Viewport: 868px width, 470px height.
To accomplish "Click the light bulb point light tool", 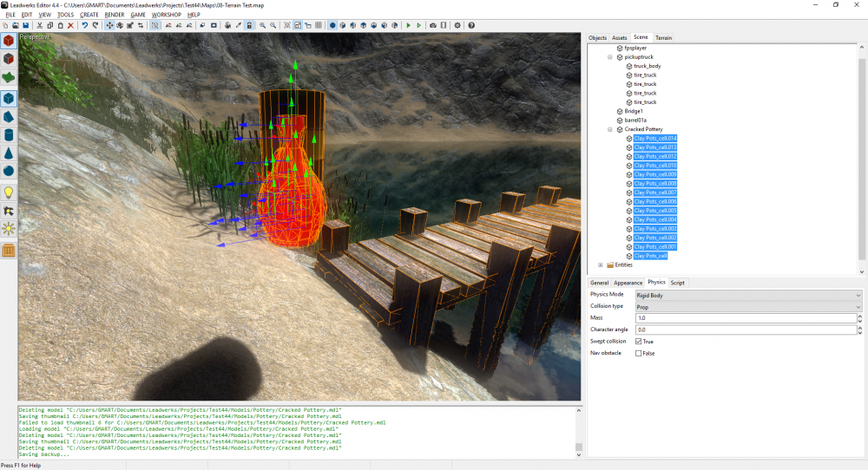I will [x=9, y=193].
